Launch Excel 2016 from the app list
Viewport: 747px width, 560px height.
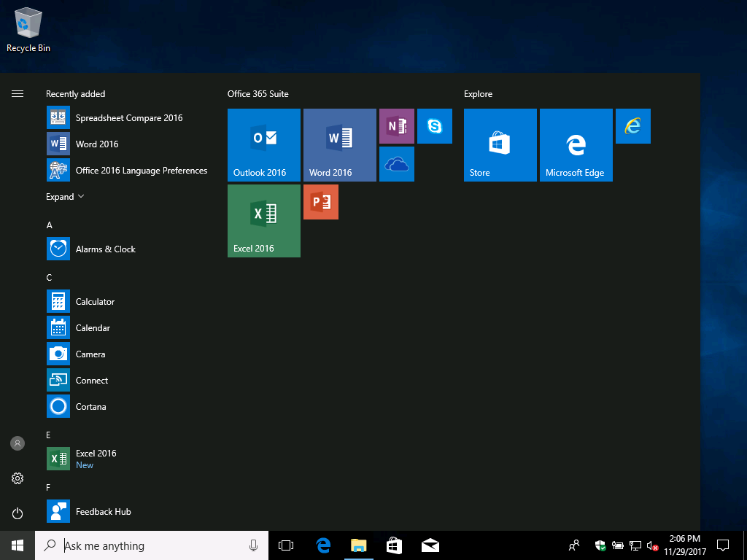(128, 459)
